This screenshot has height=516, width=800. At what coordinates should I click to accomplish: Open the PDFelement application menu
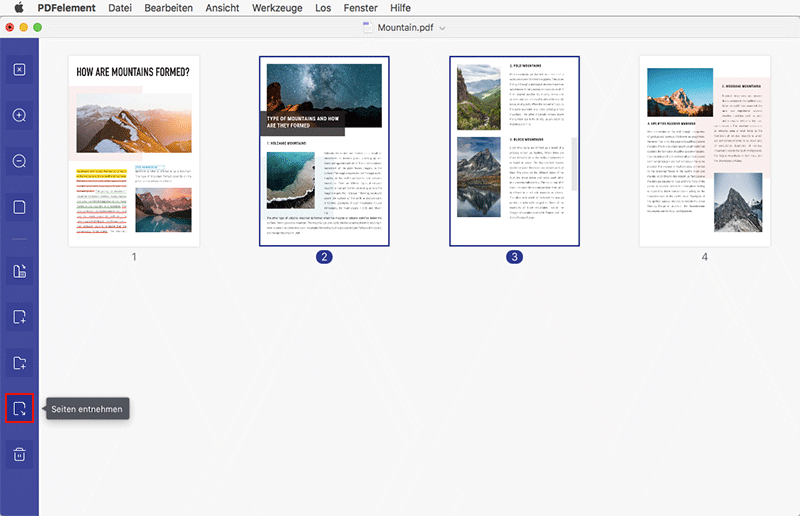pyautogui.click(x=66, y=8)
